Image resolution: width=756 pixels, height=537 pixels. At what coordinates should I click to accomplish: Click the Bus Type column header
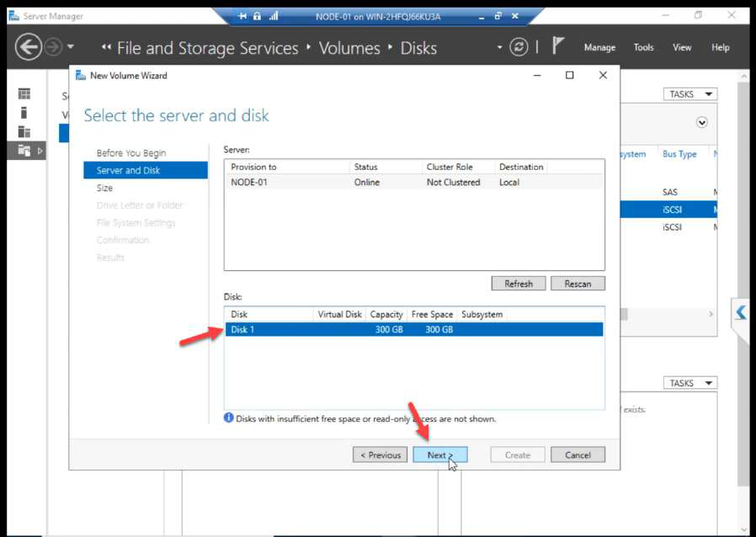pos(679,154)
